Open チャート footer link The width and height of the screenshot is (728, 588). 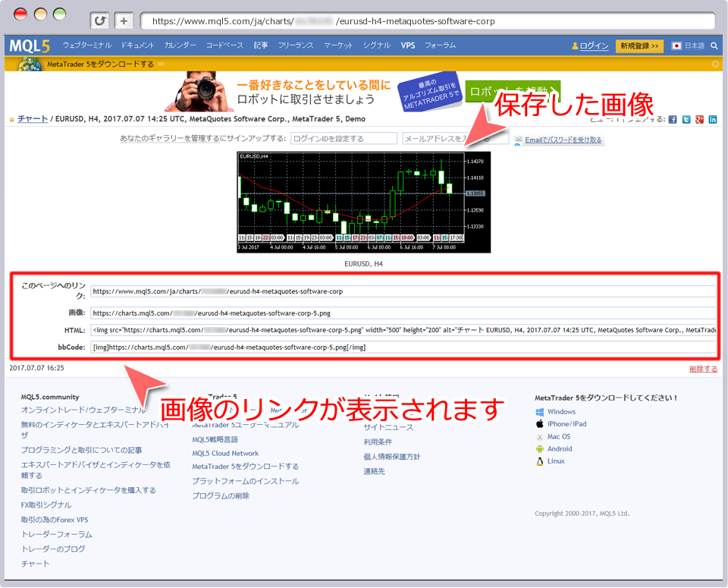coord(35,564)
